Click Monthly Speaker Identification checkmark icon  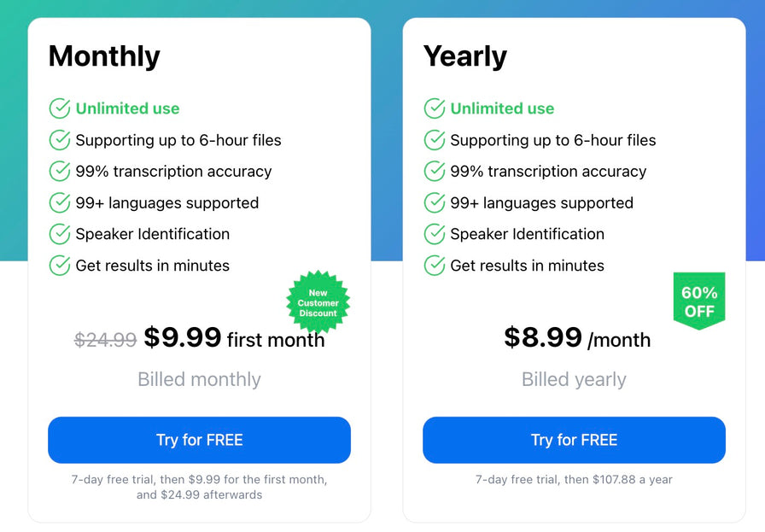point(60,234)
